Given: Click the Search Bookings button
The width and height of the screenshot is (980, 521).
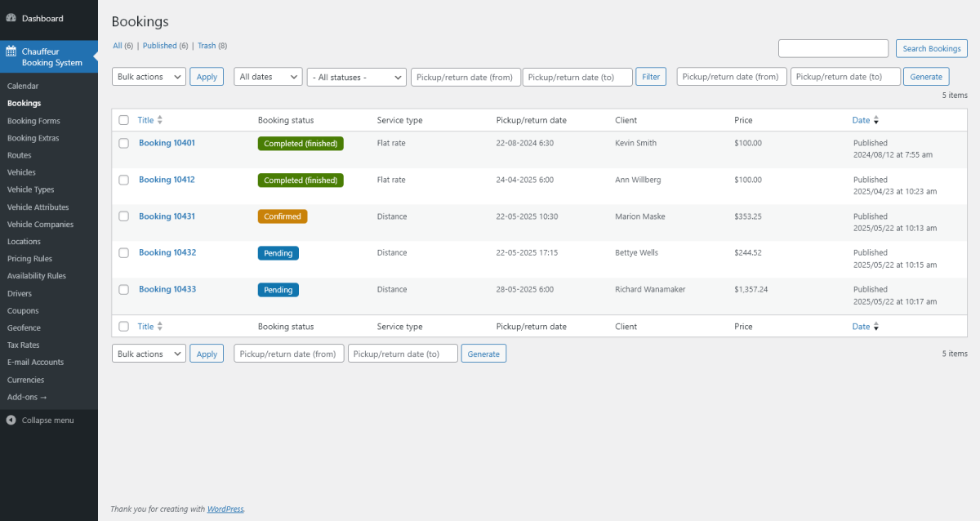Looking at the screenshot, I should point(931,48).
